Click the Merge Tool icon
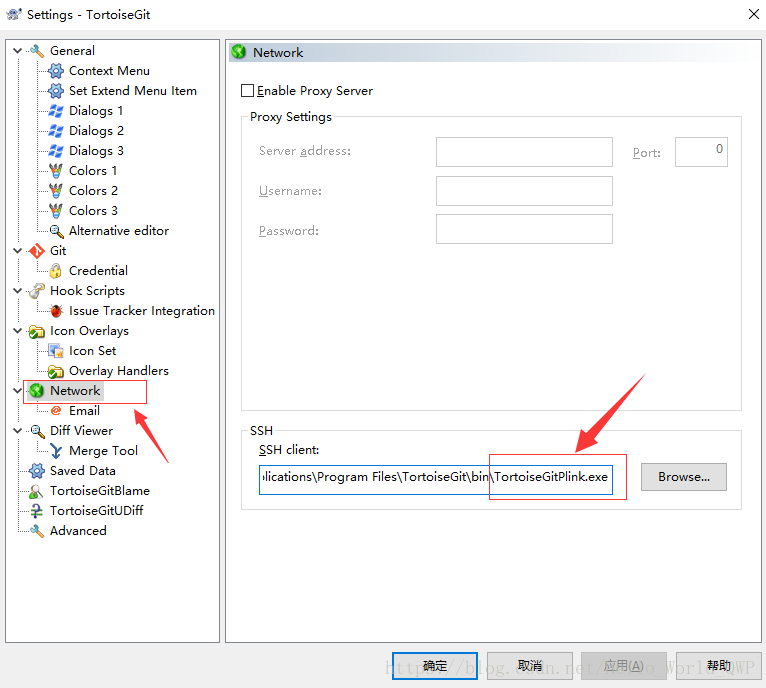 point(56,451)
